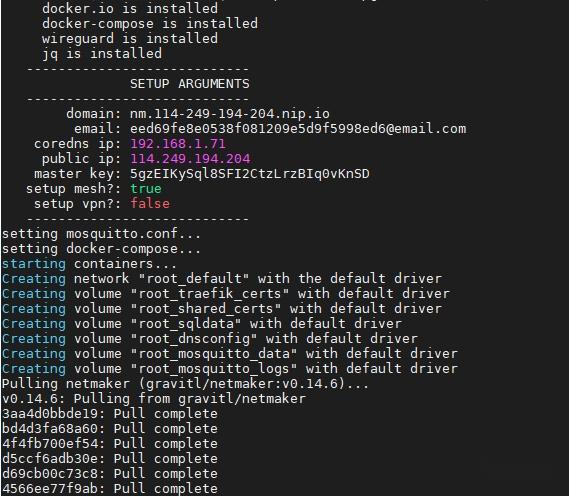Screen dimensions: 569x496
Task: Click the 'setting docker-compose...' line
Action: [101, 249]
